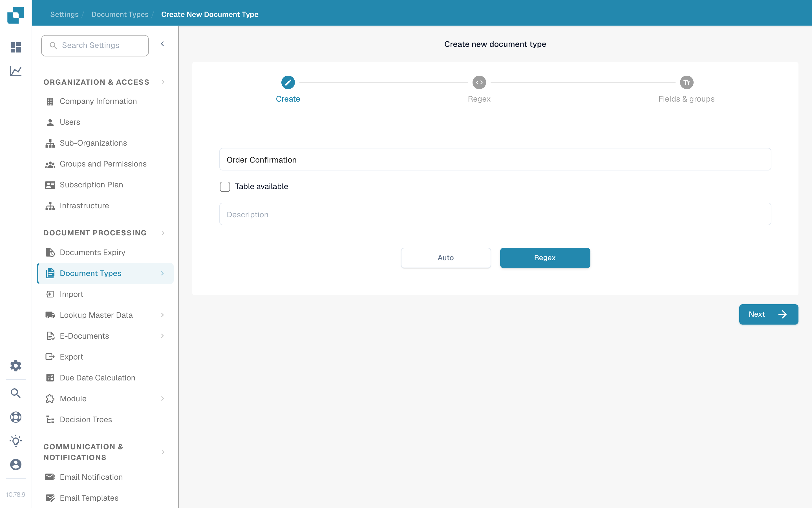Screen dimensions: 812x508
Task: Open the Infrastructure page
Action: coord(105,206)
